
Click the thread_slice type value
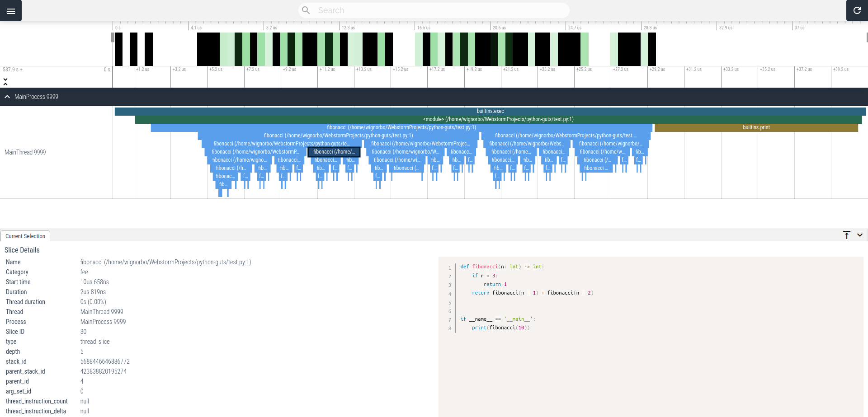pyautogui.click(x=95, y=342)
